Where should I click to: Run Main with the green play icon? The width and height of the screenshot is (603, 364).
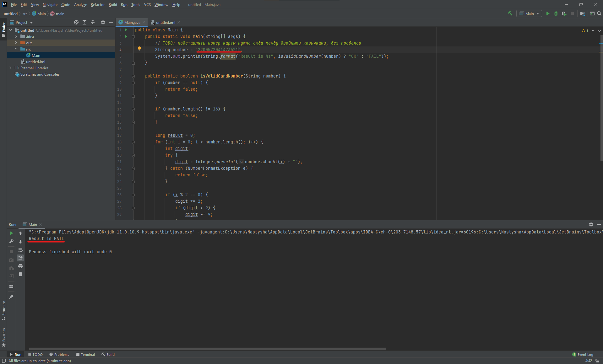pos(548,13)
